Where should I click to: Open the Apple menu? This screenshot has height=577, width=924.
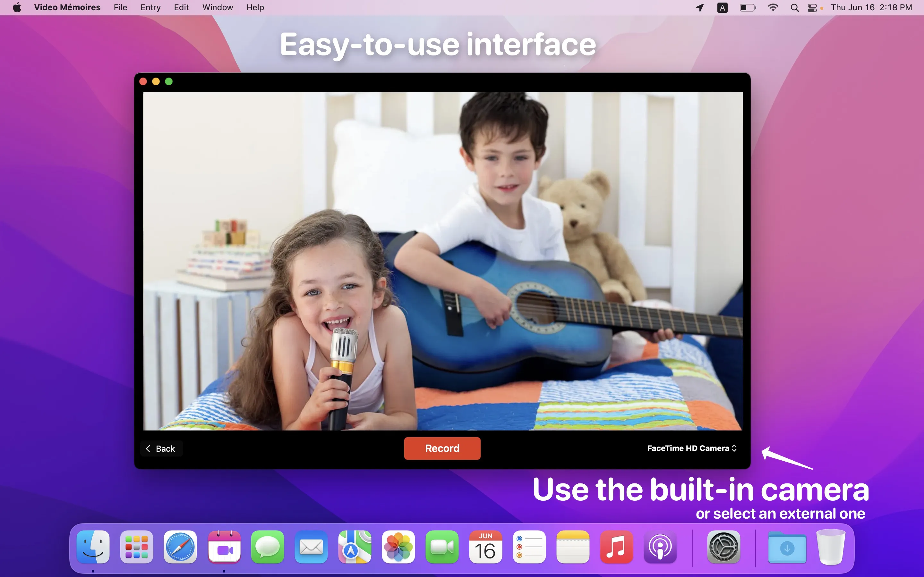(17, 7)
